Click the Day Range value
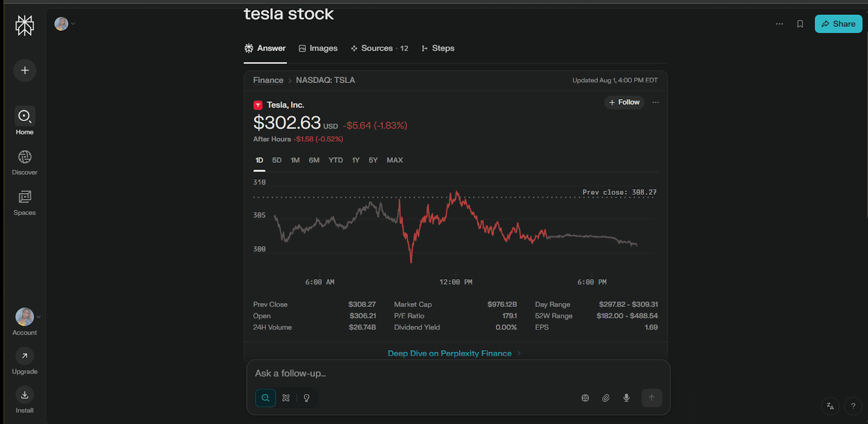 628,305
